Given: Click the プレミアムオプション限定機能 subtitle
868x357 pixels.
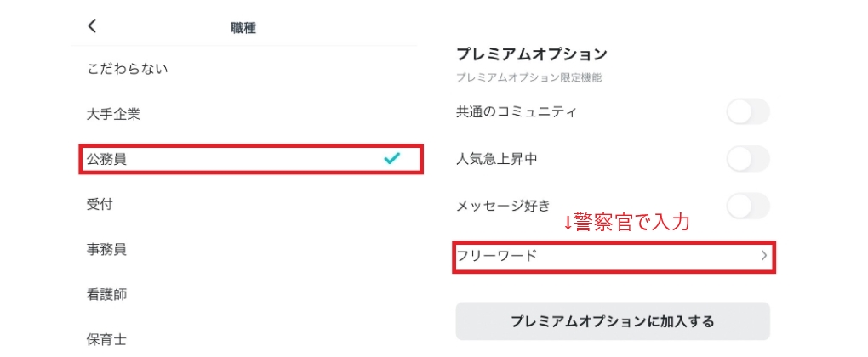Looking at the screenshot, I should pos(528,77).
